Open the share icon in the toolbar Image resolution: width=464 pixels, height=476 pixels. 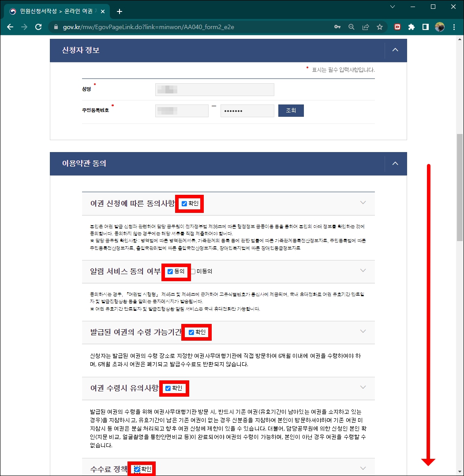365,27
